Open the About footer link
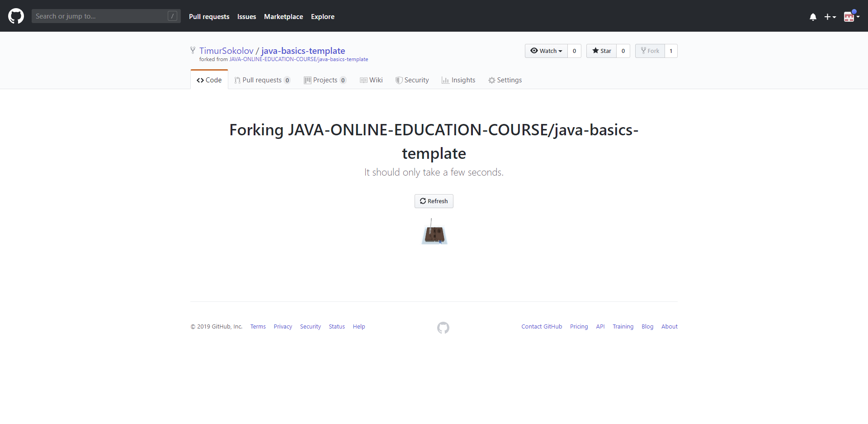 click(x=670, y=327)
